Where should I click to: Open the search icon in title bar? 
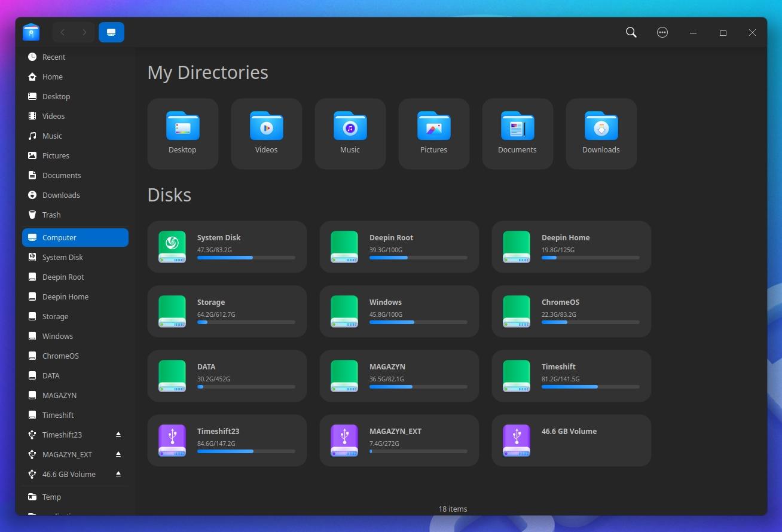631,32
